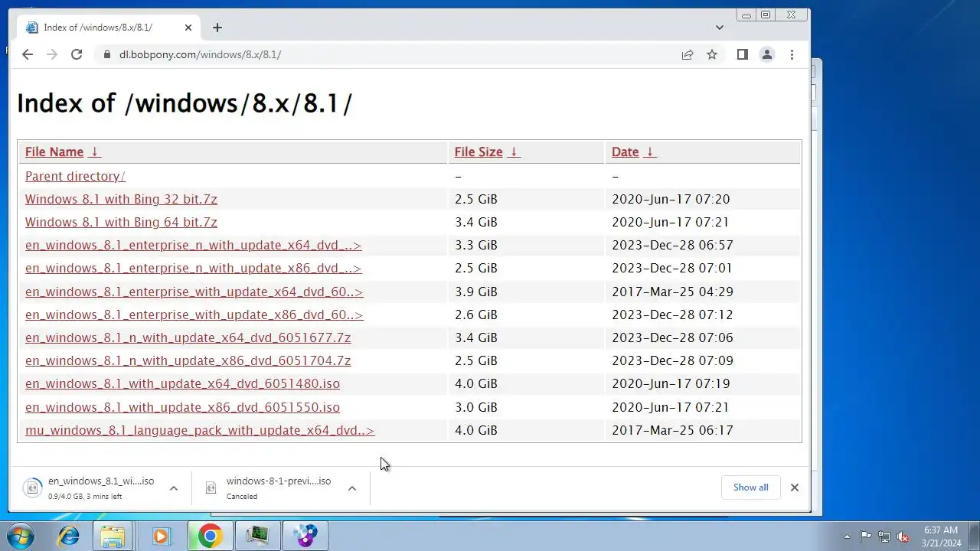This screenshot has height=551, width=980.
Task: Show hidden system tray icons
Action: click(847, 536)
